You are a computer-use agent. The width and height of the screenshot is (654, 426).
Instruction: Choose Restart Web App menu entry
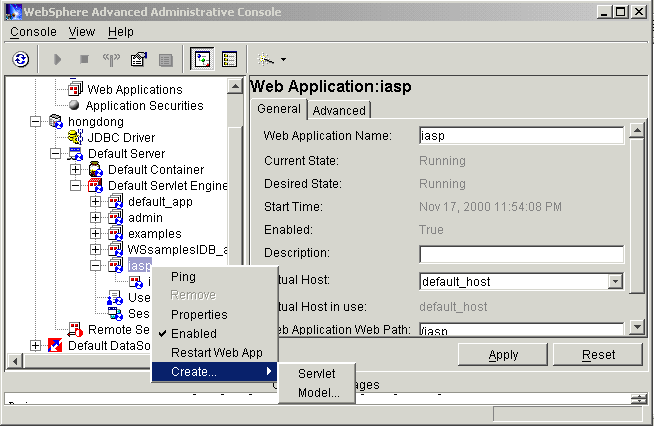click(x=214, y=353)
